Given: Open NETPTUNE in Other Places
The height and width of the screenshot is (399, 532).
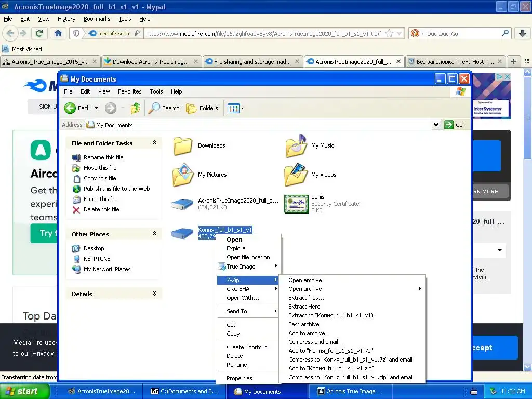Looking at the screenshot, I should pos(97,259).
